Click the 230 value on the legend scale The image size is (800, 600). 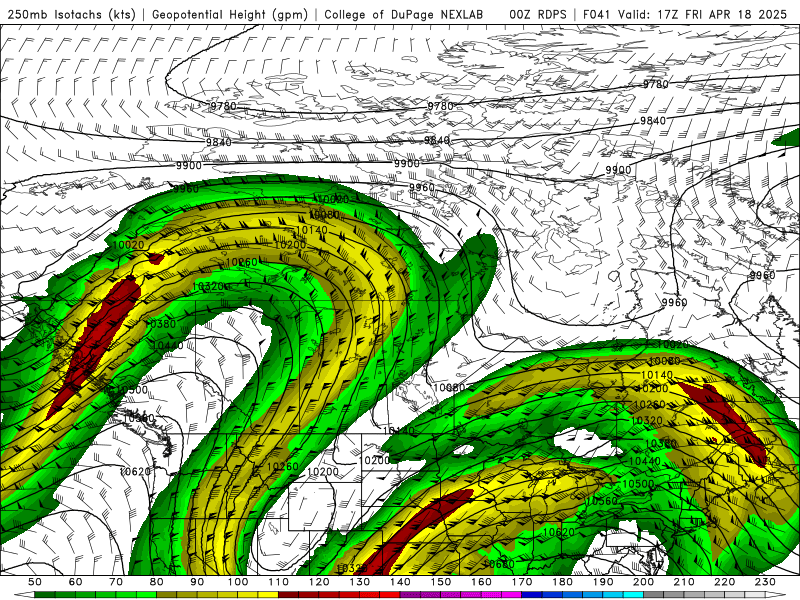click(765, 582)
